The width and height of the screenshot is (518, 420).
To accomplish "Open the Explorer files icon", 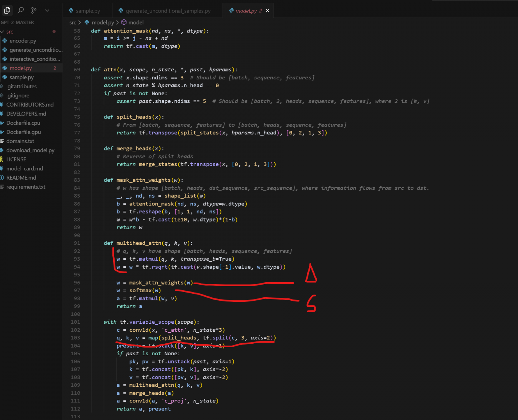I will tap(7, 11).
